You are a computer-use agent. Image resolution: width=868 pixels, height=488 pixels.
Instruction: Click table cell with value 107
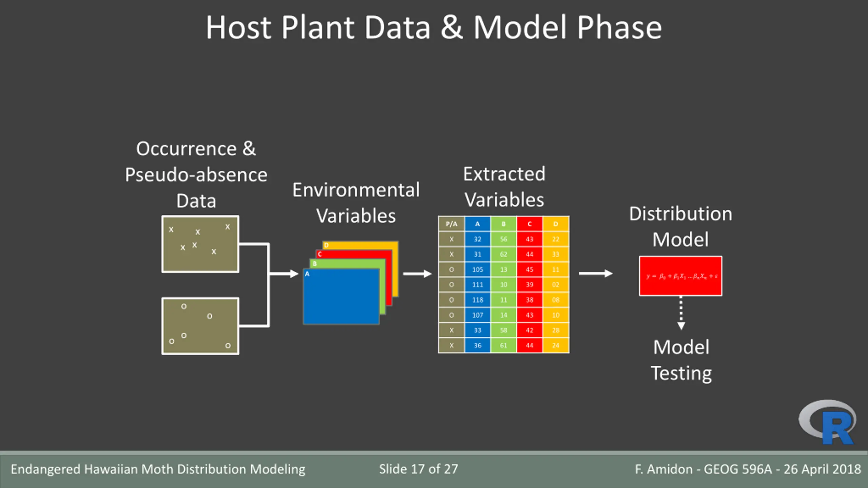point(477,316)
